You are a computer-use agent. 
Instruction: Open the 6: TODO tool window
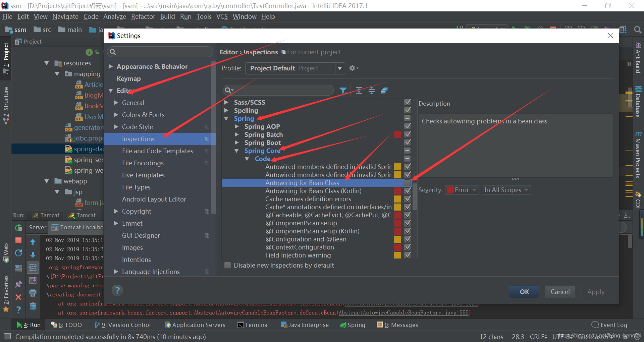click(66, 325)
